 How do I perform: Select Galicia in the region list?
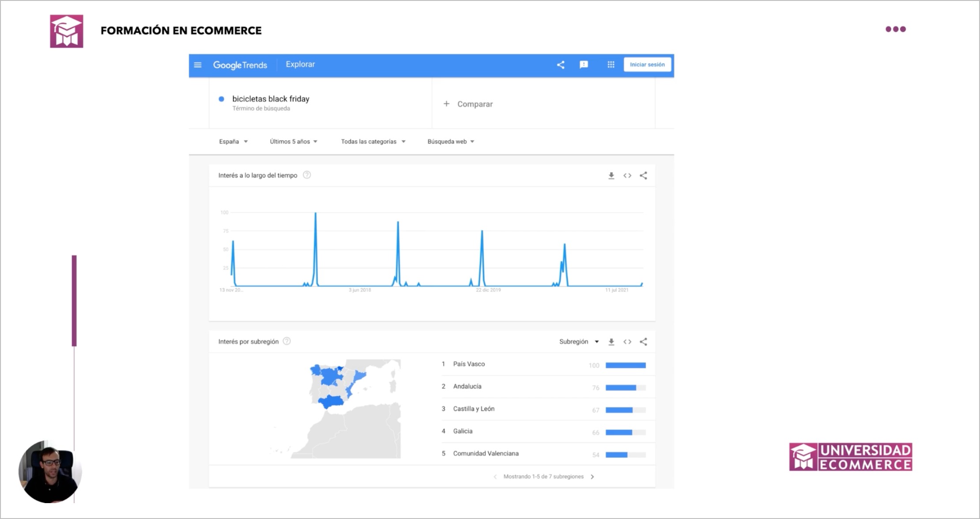[x=463, y=431]
